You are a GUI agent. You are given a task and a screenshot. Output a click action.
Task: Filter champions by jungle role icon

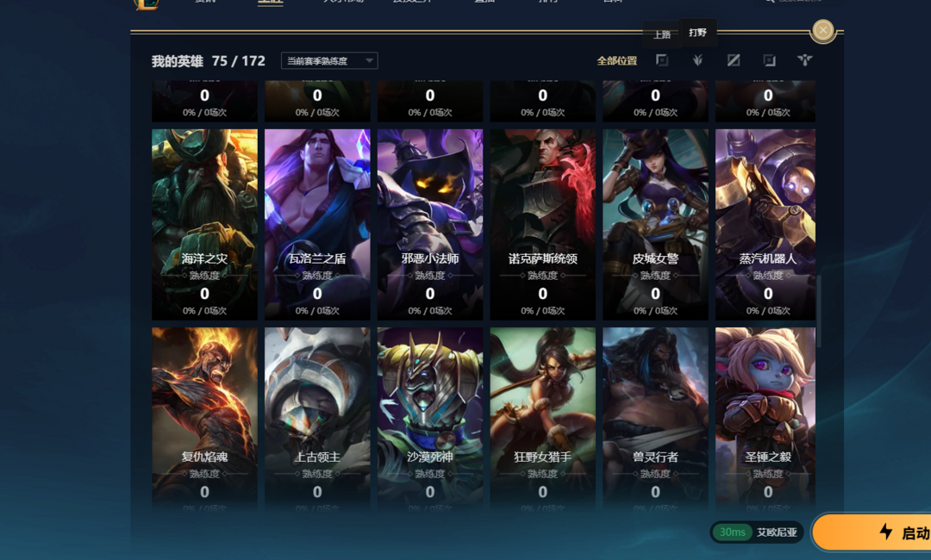coord(697,60)
